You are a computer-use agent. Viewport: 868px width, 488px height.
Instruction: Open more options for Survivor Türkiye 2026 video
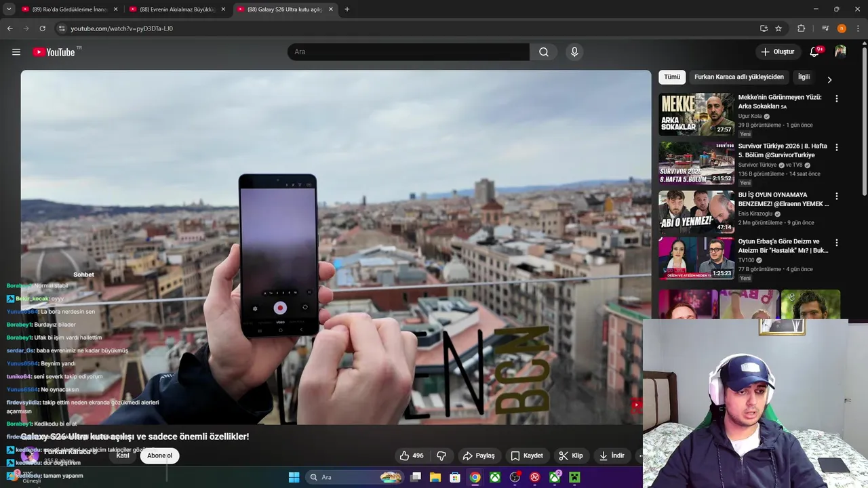pyautogui.click(x=836, y=147)
